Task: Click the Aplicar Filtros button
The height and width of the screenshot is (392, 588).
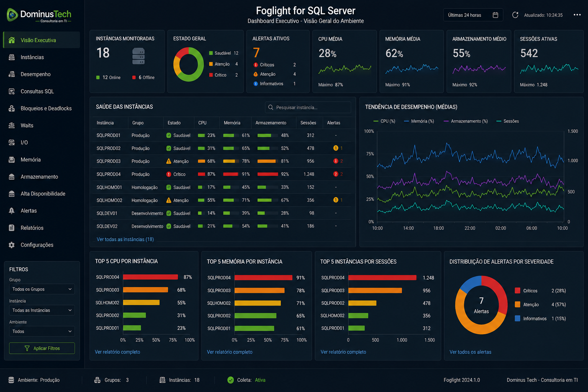Action: 42,348
